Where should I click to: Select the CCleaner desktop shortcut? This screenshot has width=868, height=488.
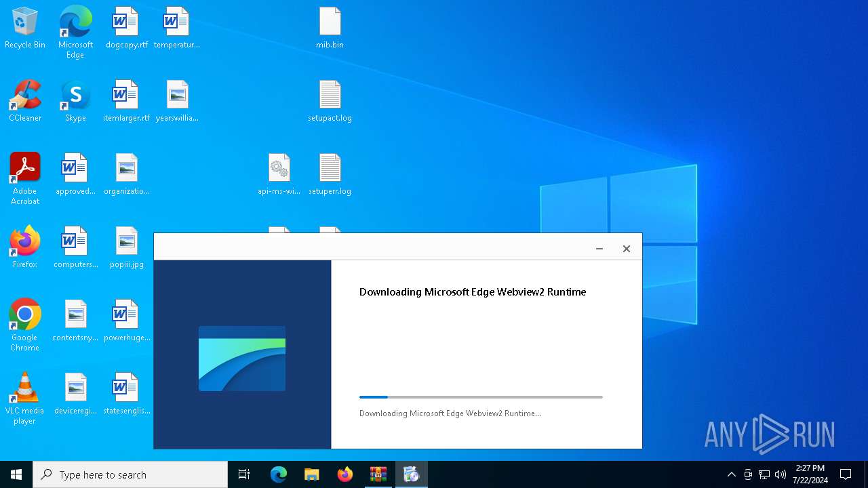tap(25, 102)
